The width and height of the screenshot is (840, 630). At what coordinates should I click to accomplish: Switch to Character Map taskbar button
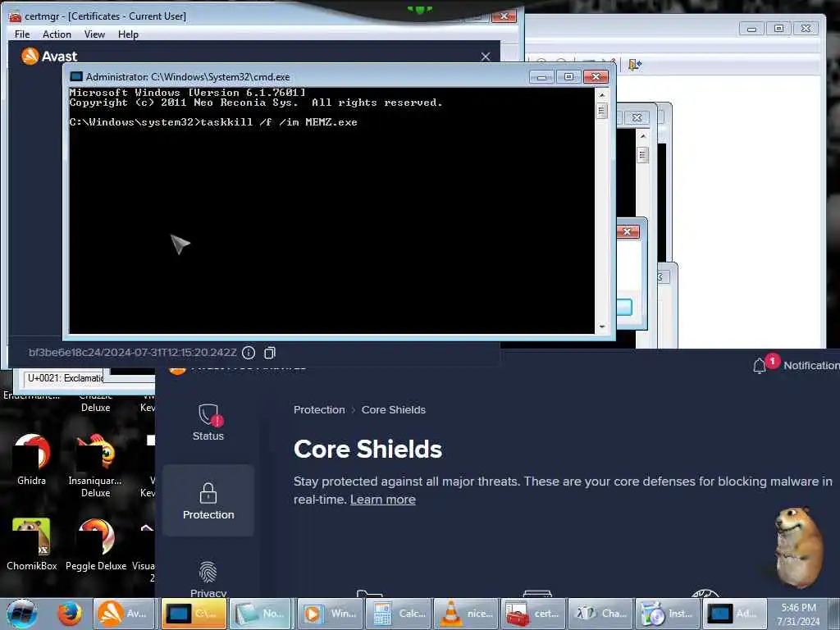[601, 614]
